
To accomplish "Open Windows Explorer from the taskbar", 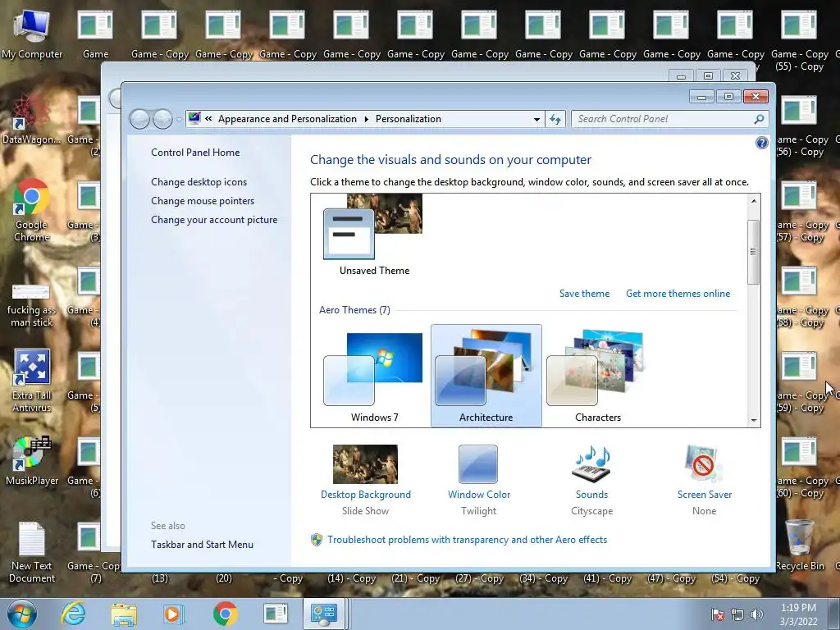I will pyautogui.click(x=124, y=614).
